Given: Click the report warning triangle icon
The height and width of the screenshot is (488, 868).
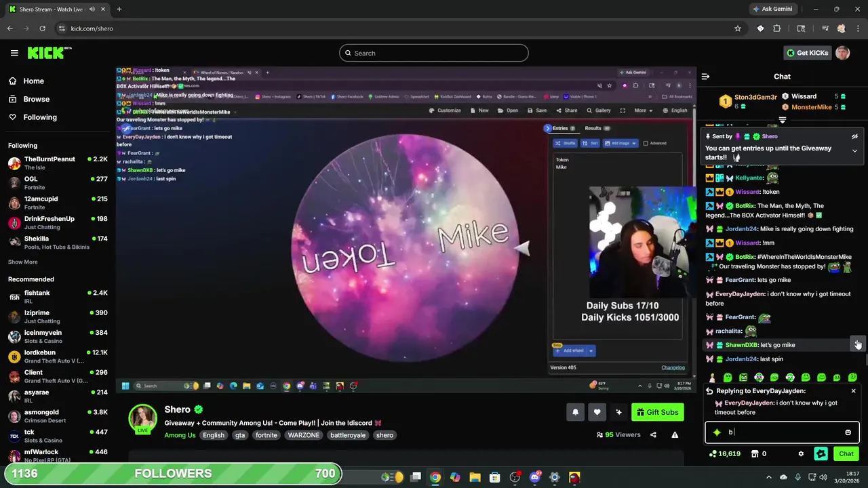Looking at the screenshot, I should click(675, 435).
